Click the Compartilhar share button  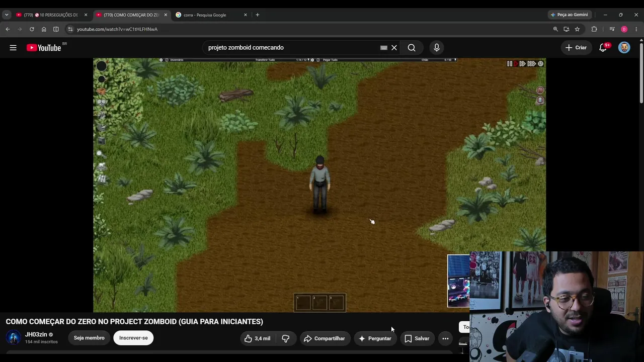325,338
